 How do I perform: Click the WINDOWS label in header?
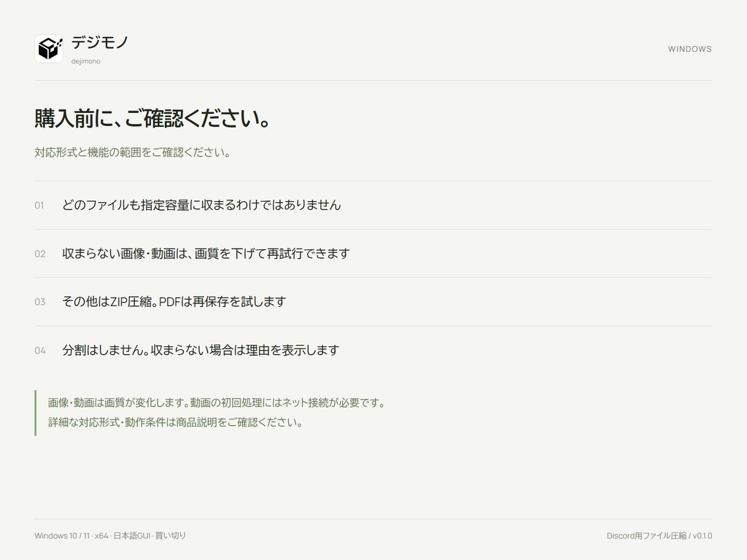point(689,49)
